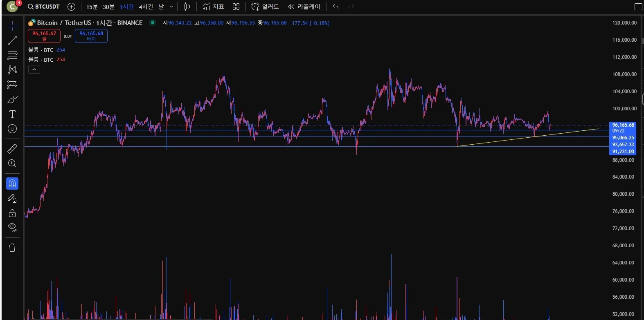Open the BTCUSDT symbol search field
Viewport: 644px width, 320px height.
44,7
